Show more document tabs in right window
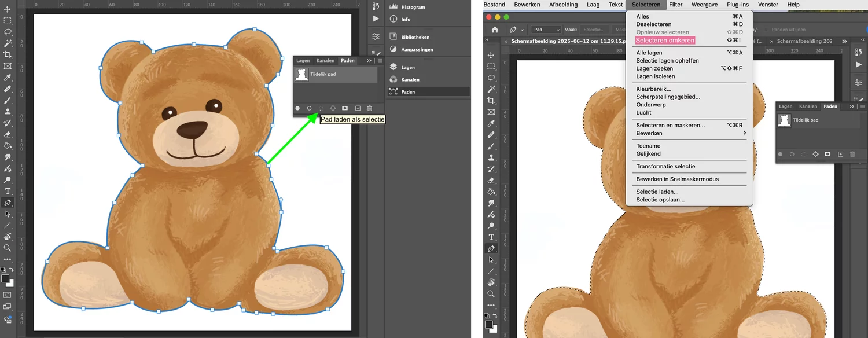The width and height of the screenshot is (868, 338). 844,42
